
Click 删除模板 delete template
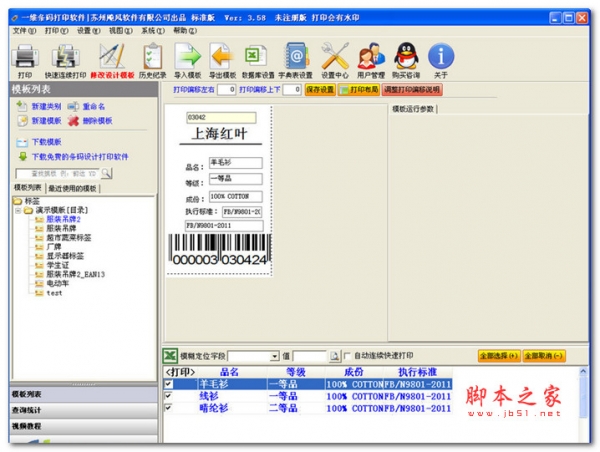point(90,121)
